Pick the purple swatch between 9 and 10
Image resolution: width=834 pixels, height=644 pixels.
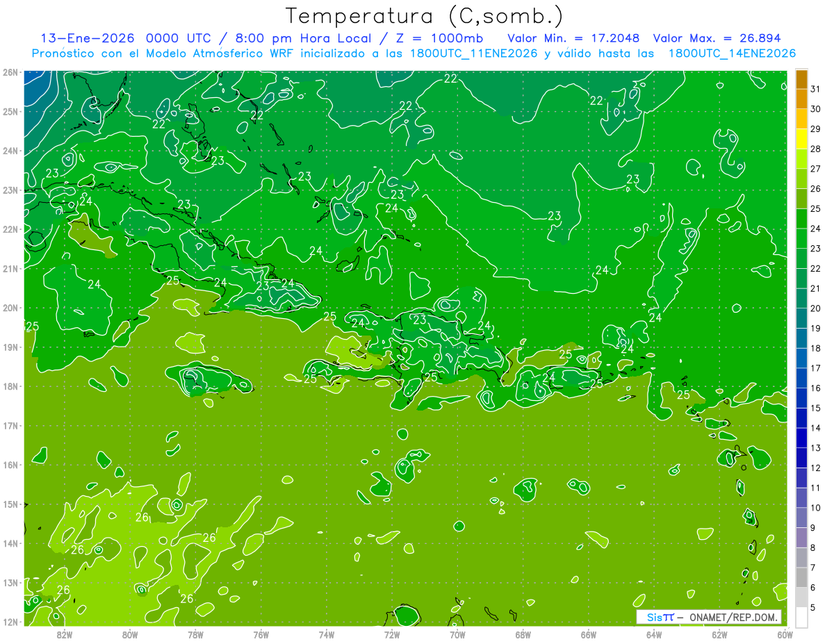coord(801,518)
